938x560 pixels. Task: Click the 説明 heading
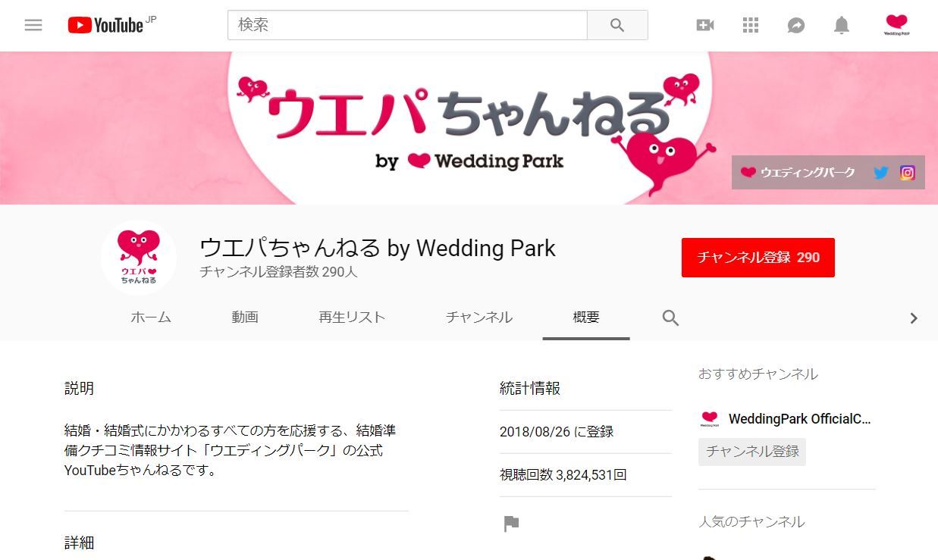pos(79,389)
